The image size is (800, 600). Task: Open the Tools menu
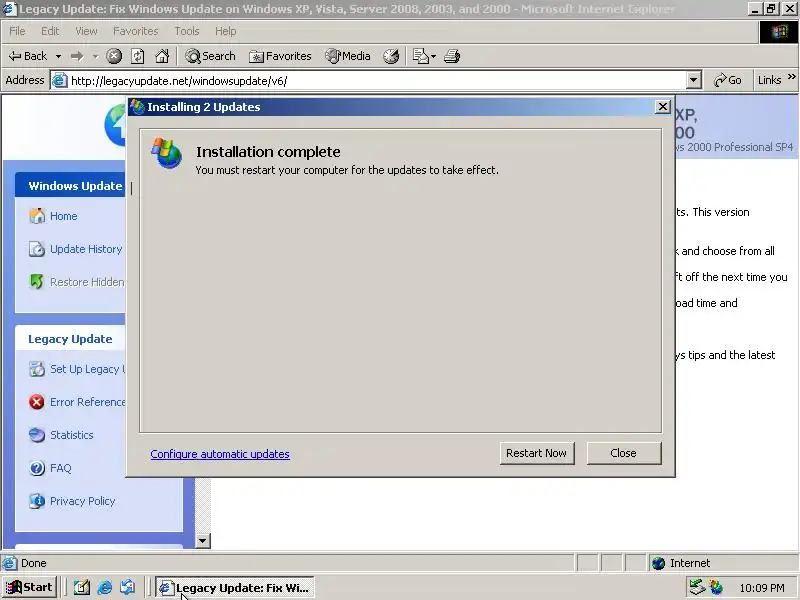pos(187,31)
